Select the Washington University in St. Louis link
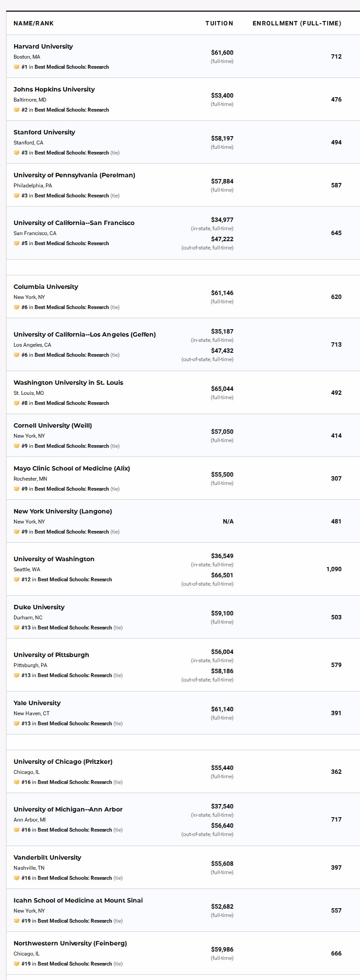Image resolution: width=360 pixels, height=980 pixels. (x=68, y=383)
